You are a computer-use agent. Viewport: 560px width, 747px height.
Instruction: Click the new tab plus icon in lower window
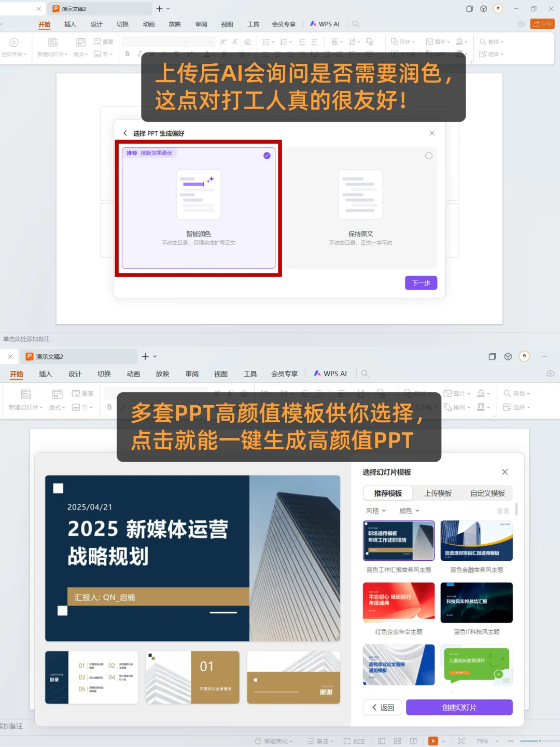coord(145,356)
